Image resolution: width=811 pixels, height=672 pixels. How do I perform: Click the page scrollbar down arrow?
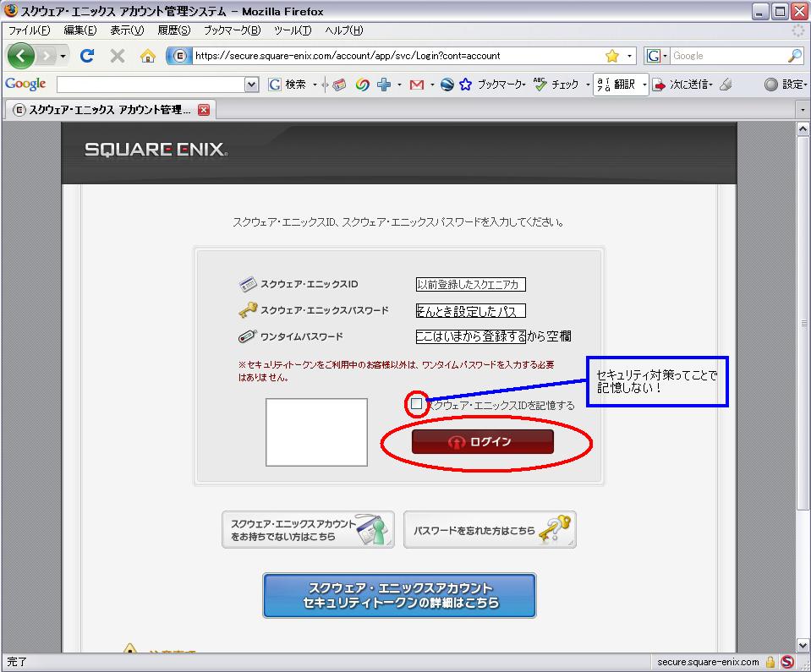pos(803,645)
